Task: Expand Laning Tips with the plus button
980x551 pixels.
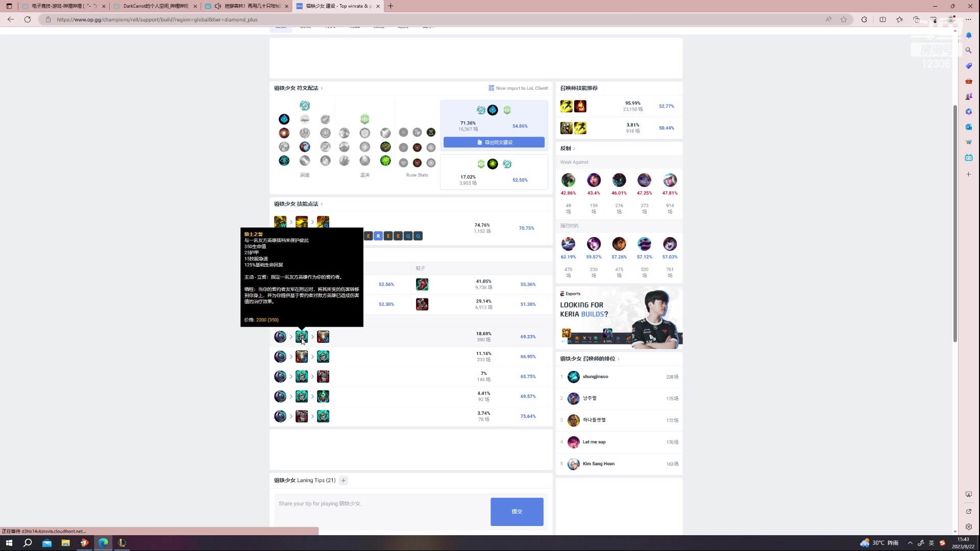Action: click(344, 480)
